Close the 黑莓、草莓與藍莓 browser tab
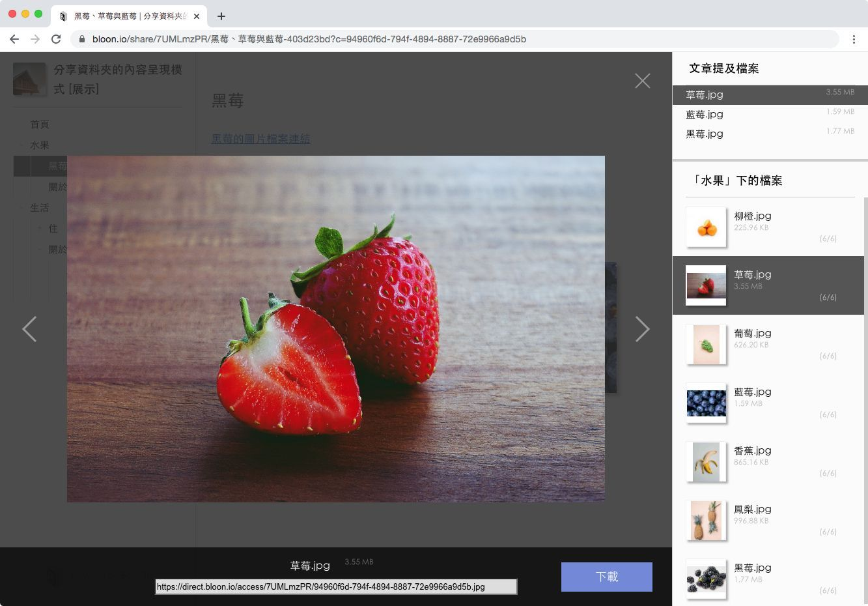 coord(197,16)
